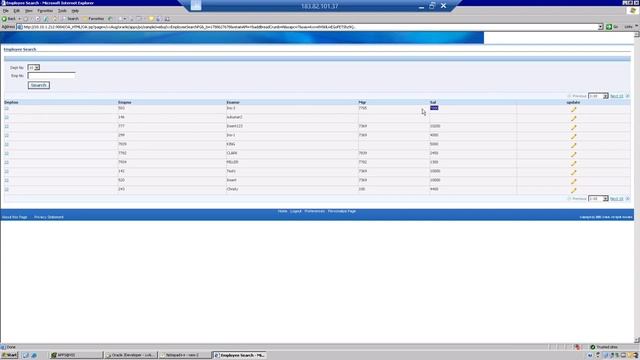Click the Deptno link in the 243 row

pos(7,189)
